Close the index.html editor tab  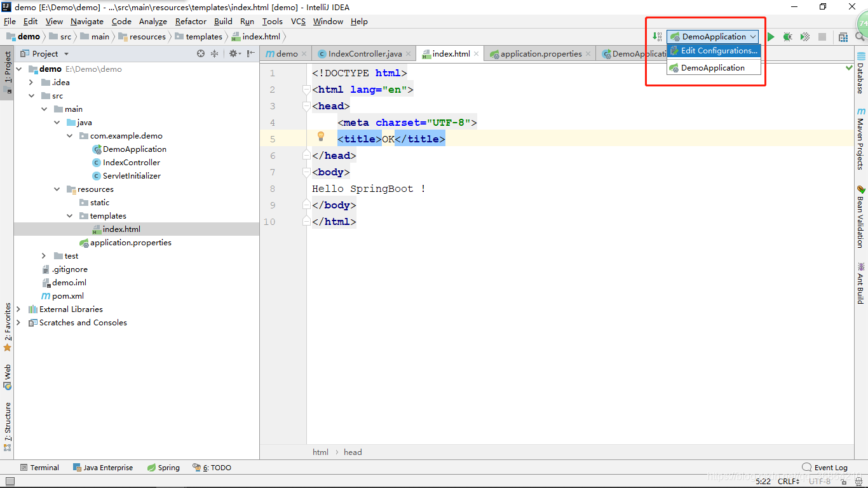click(477, 54)
